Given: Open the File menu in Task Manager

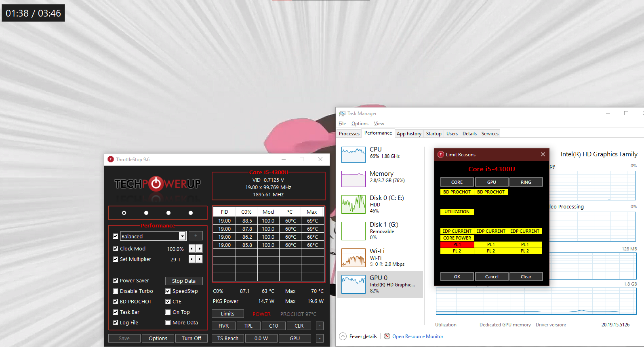Looking at the screenshot, I should [x=342, y=124].
